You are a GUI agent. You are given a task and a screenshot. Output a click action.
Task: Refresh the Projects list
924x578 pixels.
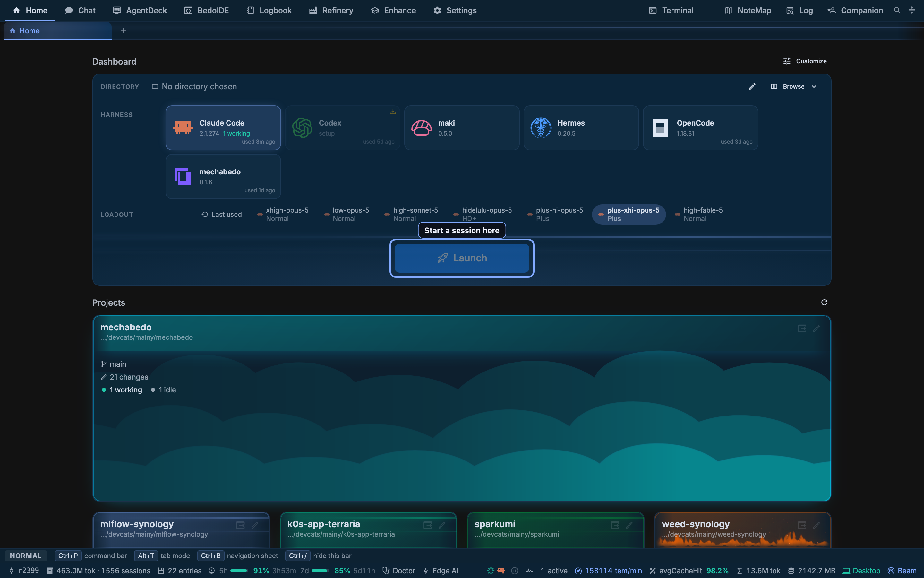tap(824, 302)
